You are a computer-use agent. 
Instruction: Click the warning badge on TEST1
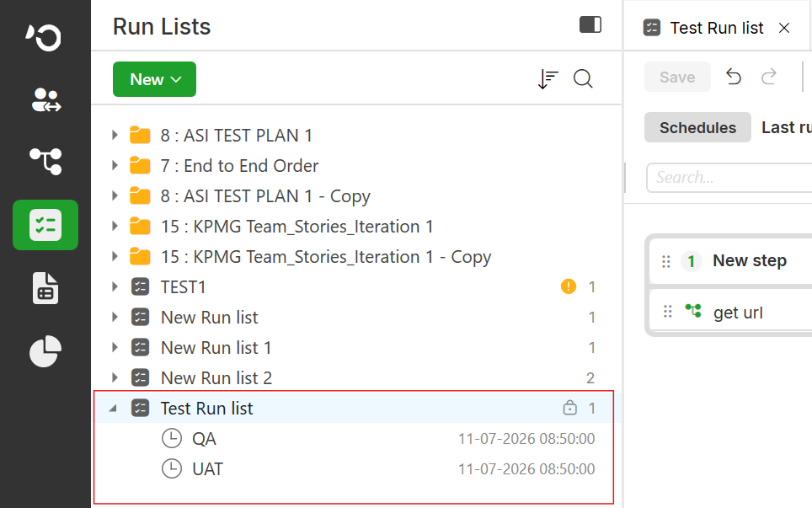[x=569, y=286]
